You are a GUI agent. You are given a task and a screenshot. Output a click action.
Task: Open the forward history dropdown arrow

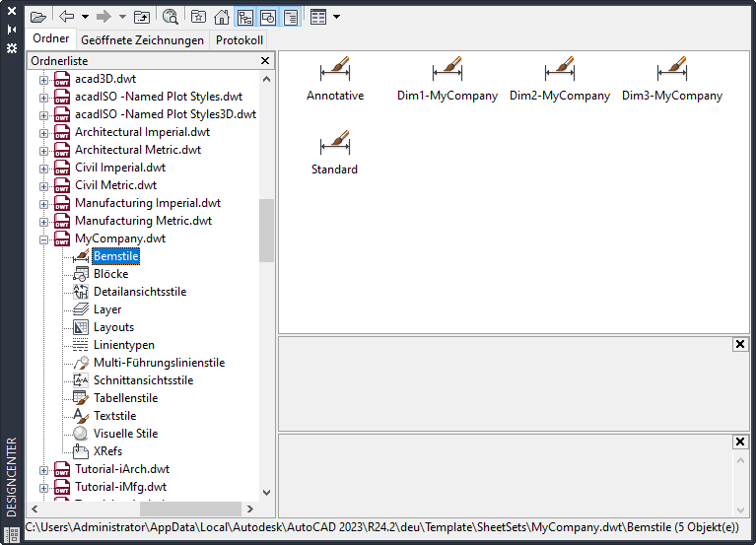122,17
